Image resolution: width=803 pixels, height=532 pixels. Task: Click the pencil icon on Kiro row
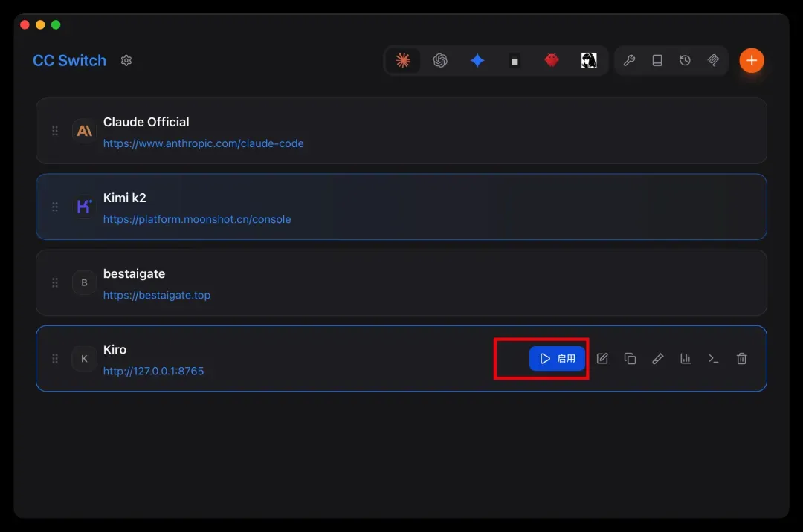658,359
